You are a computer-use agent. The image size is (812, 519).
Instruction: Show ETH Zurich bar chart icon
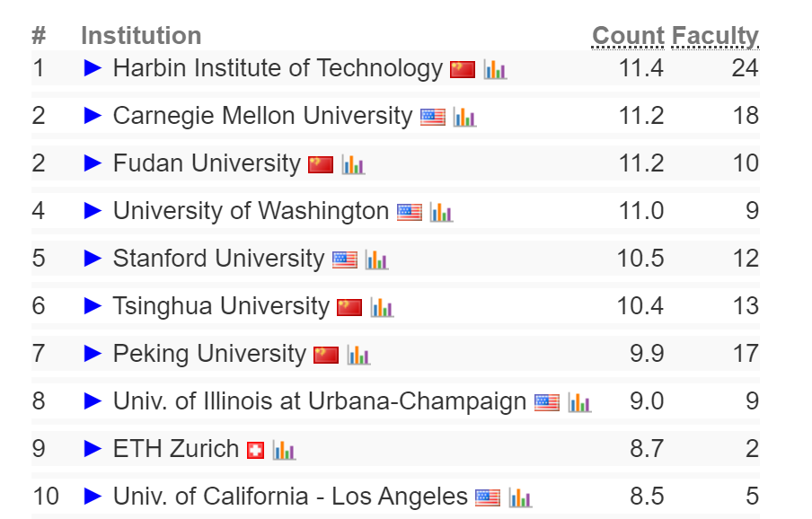284,450
